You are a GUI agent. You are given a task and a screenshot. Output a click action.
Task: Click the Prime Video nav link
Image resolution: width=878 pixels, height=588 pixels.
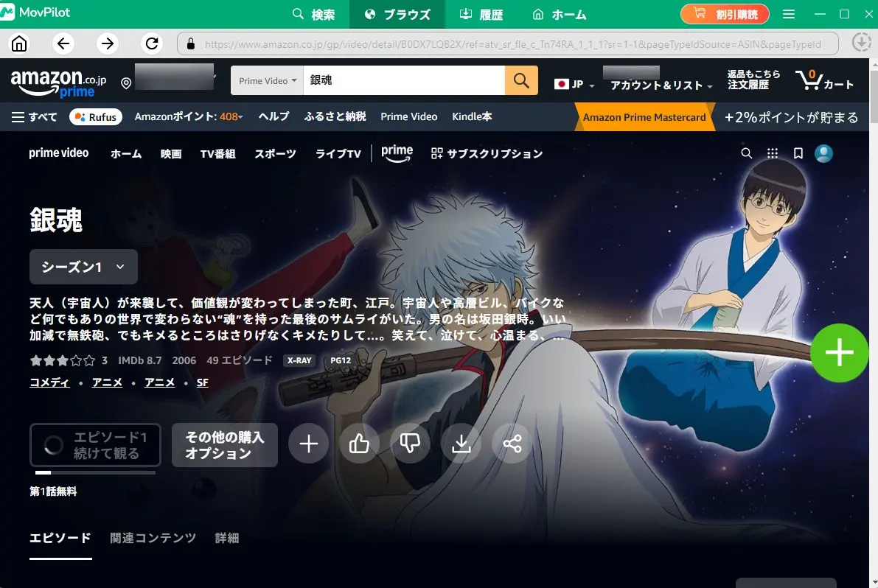(408, 116)
